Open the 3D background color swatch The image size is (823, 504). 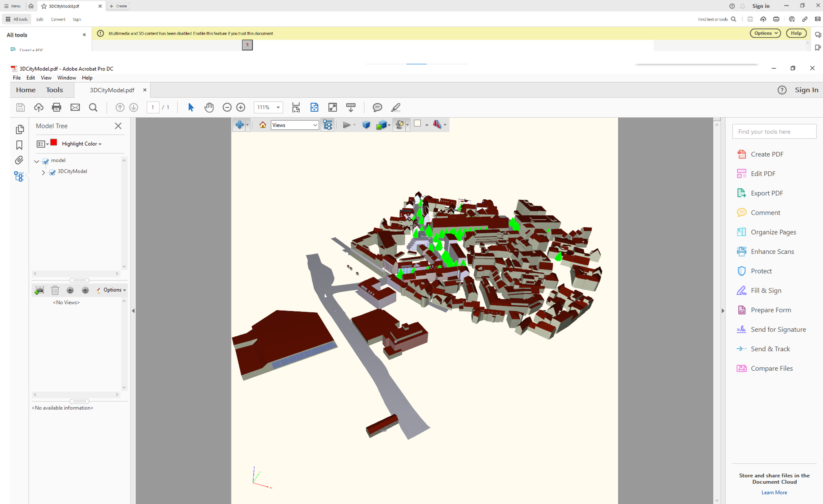(417, 123)
